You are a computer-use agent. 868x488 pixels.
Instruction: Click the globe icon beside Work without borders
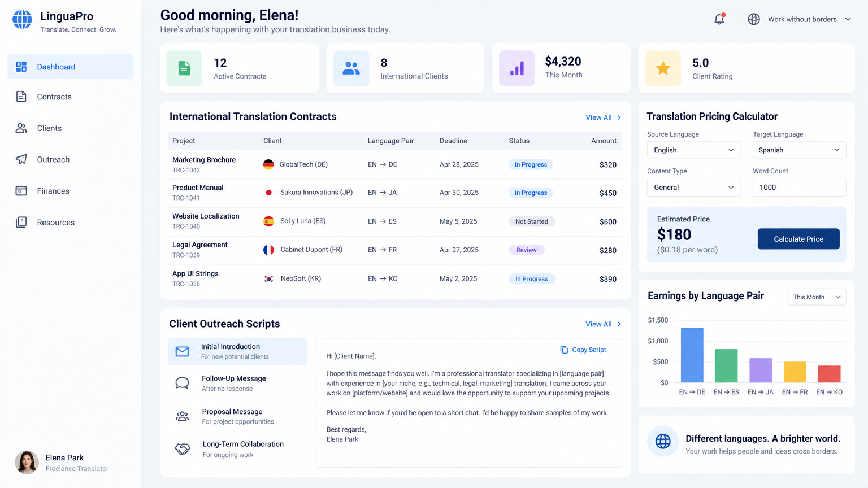(x=754, y=19)
